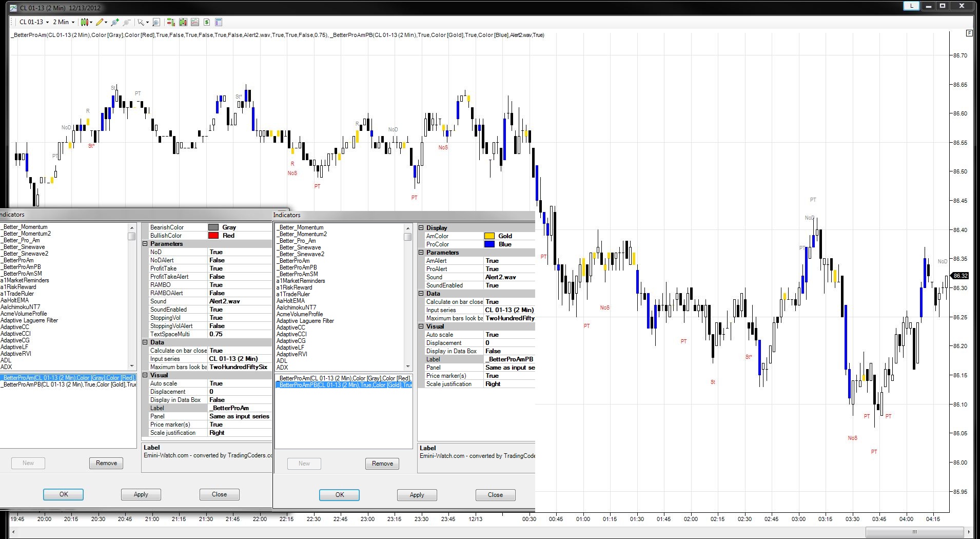
Task: Expand the chart style dropdown arrow
Action: click(91, 22)
